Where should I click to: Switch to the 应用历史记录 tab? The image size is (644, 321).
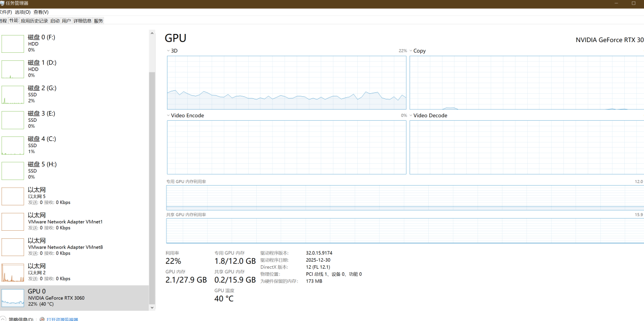(34, 21)
